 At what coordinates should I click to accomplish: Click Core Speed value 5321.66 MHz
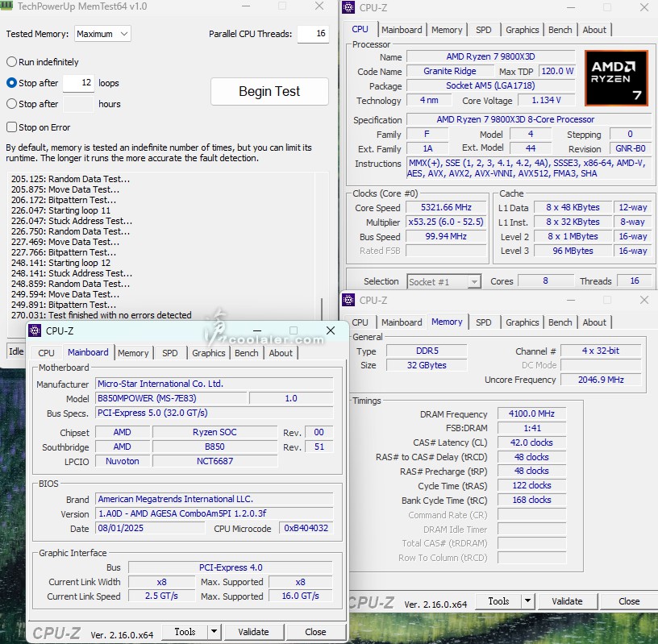tap(446, 208)
